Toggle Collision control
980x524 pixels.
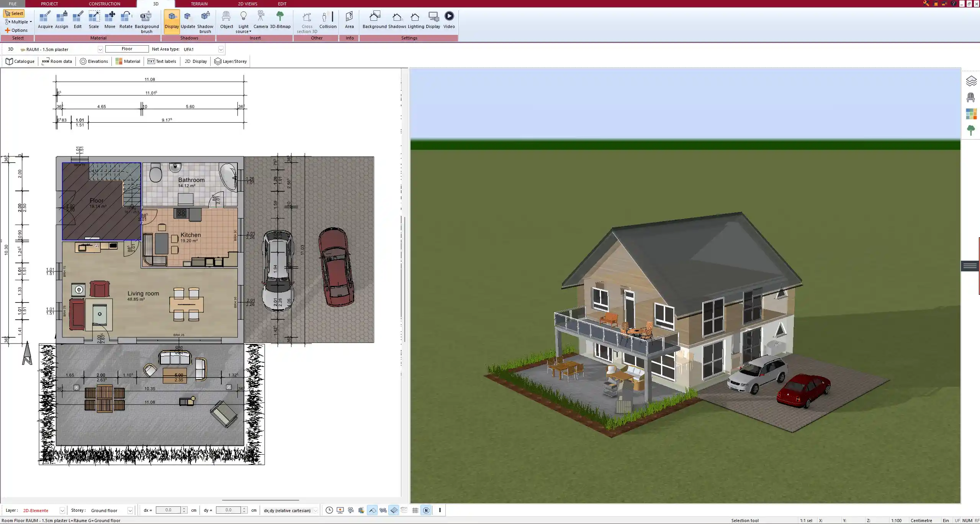click(x=328, y=20)
